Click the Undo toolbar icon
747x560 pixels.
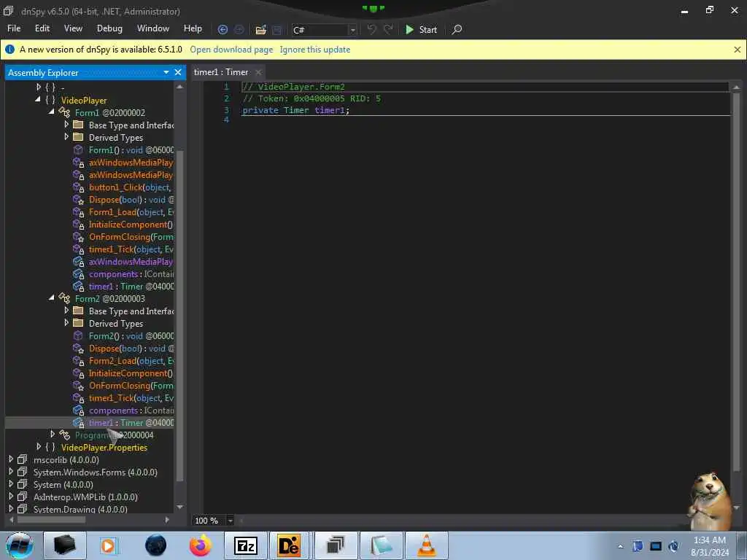tap(371, 29)
